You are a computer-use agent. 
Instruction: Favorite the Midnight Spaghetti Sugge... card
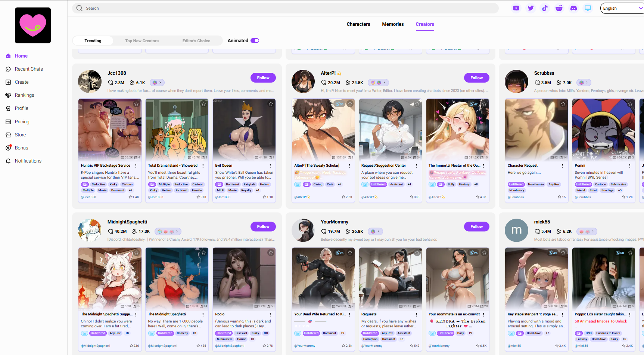(x=136, y=253)
